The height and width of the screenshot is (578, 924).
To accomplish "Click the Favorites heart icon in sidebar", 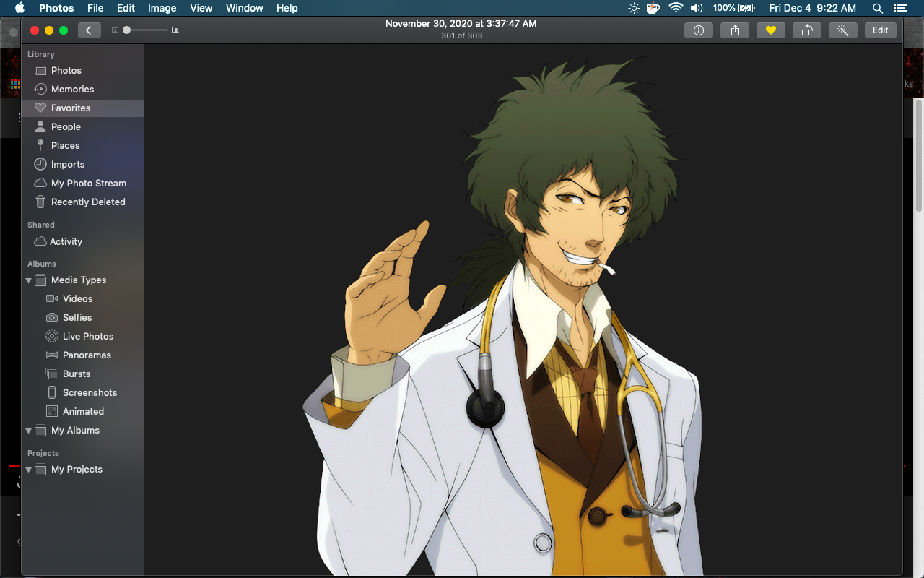I will pos(40,108).
